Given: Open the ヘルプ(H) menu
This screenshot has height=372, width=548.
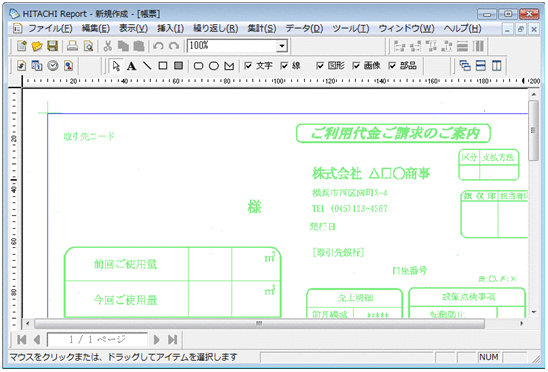Looking at the screenshot, I should tap(462, 28).
